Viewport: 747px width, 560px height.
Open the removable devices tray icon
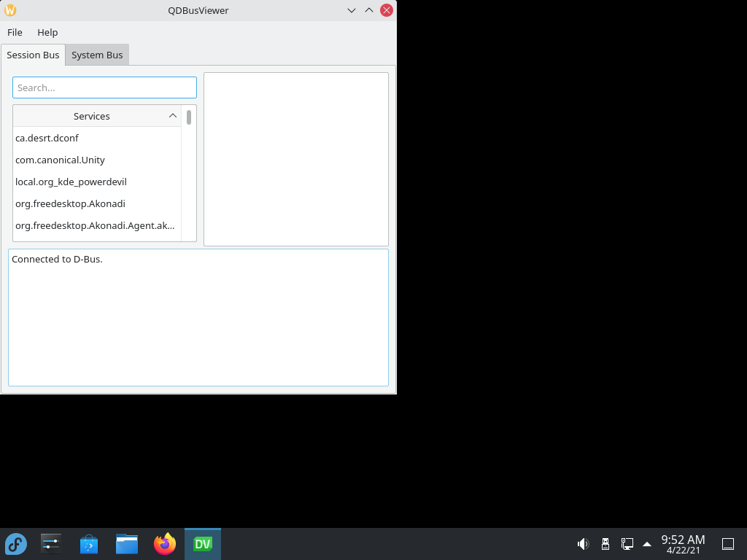click(605, 544)
